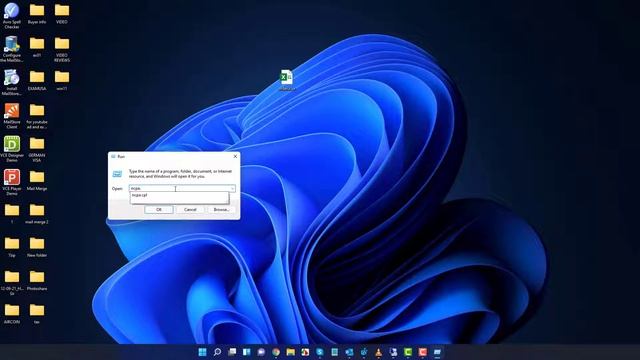This screenshot has height=360, width=640.
Task: Select the Photoshare folder
Action: tap(37, 280)
